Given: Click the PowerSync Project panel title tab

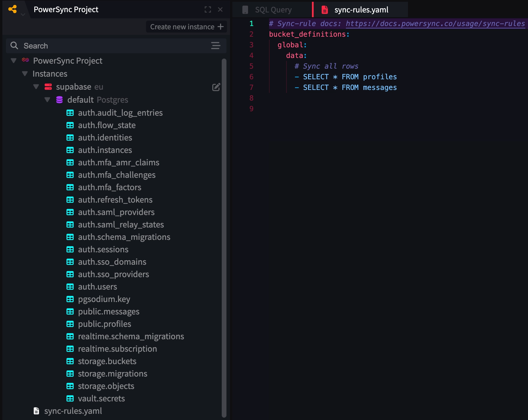Looking at the screenshot, I should click(x=66, y=9).
